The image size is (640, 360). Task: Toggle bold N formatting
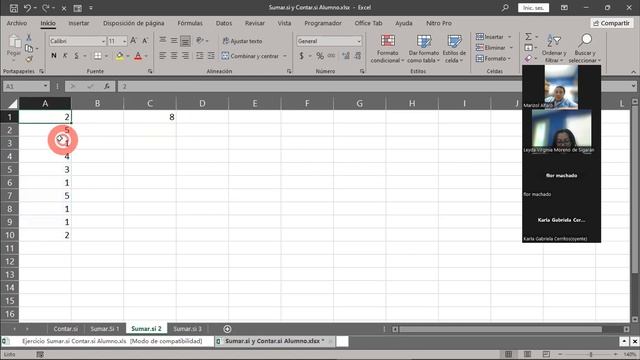54,56
